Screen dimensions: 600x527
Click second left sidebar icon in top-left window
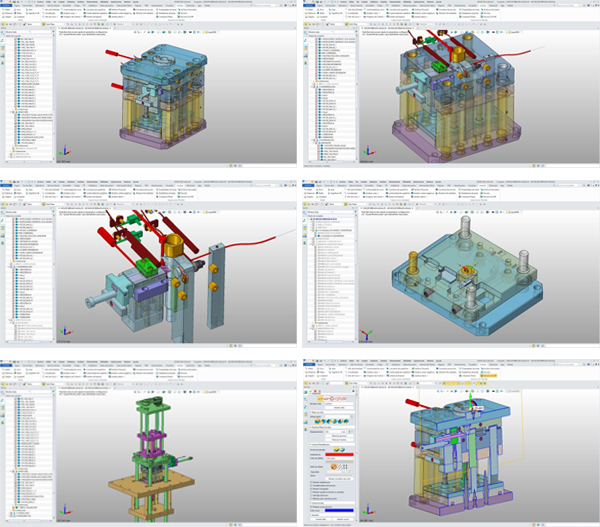[x=2, y=40]
